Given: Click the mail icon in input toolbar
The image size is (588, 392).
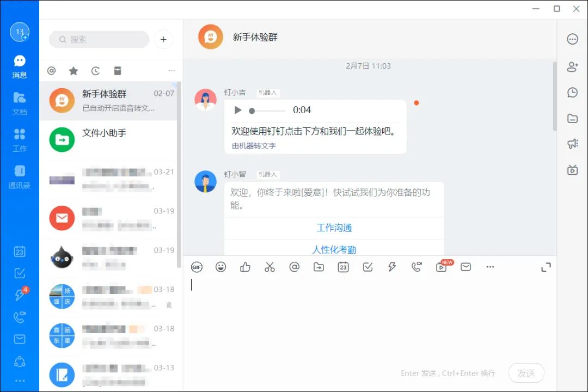Looking at the screenshot, I should tap(465, 267).
